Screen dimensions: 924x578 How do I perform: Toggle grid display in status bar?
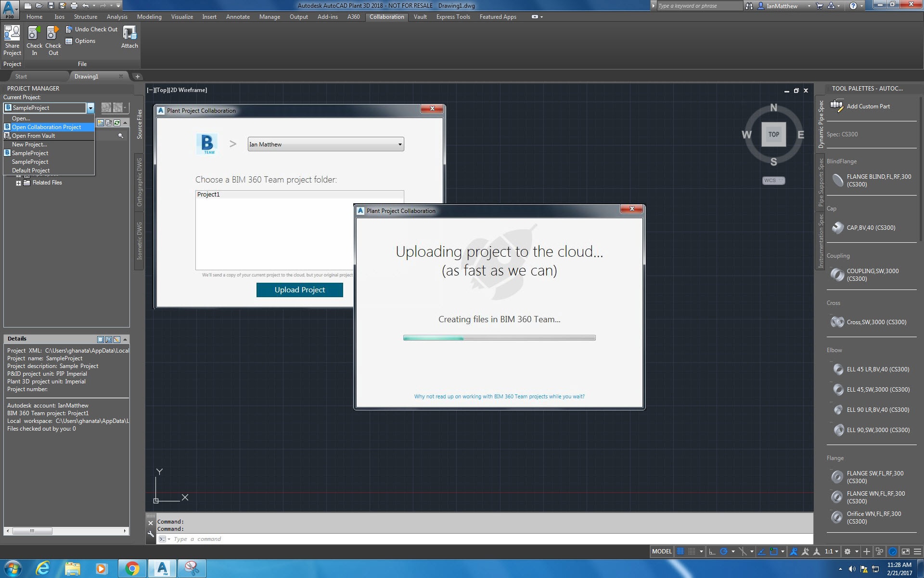pos(680,552)
